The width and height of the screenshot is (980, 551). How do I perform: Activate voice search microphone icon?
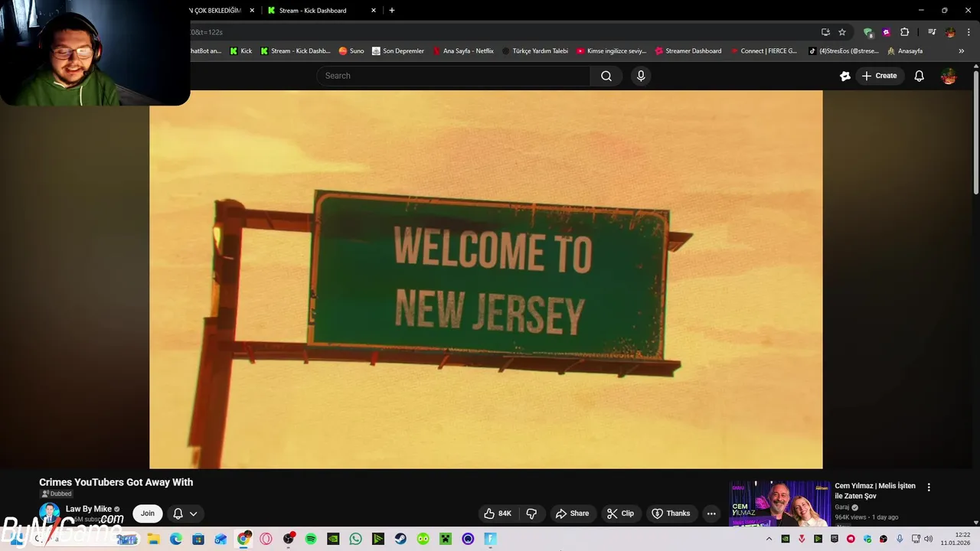coord(641,76)
